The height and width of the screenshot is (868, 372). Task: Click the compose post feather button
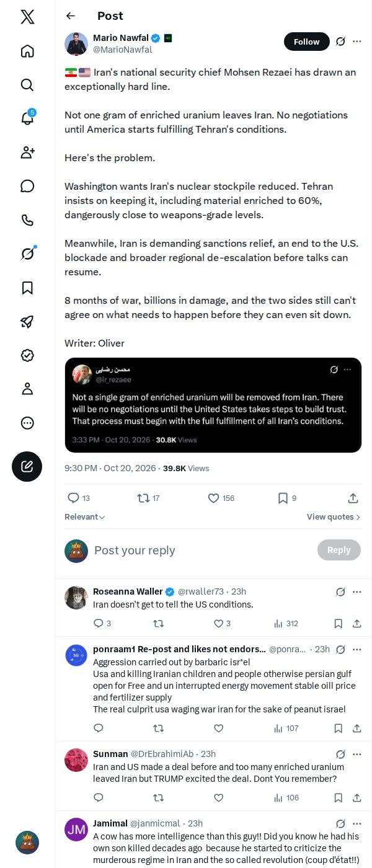point(27,467)
